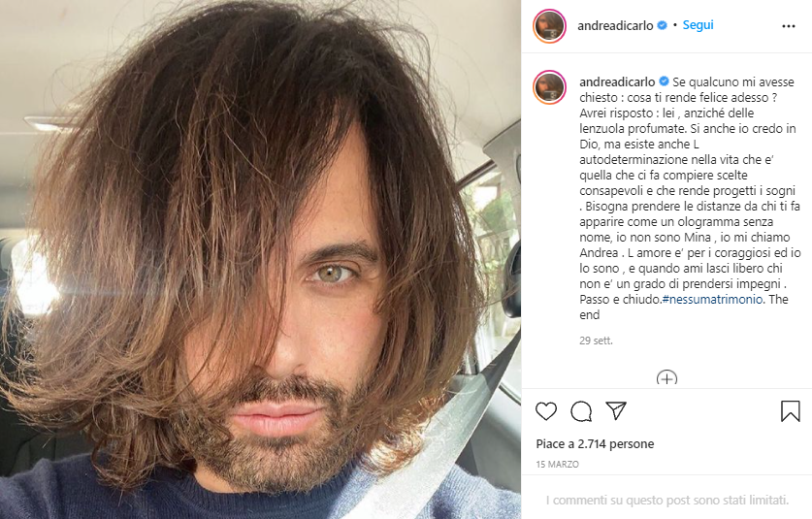Image resolution: width=812 pixels, height=519 pixels.
Task: Open andreadicarlo profile from the header username
Action: click(x=615, y=25)
